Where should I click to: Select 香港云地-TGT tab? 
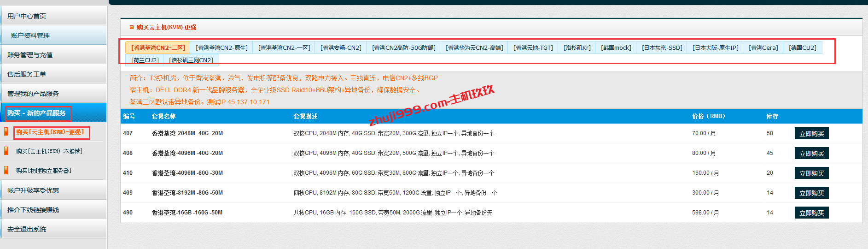[x=533, y=47]
